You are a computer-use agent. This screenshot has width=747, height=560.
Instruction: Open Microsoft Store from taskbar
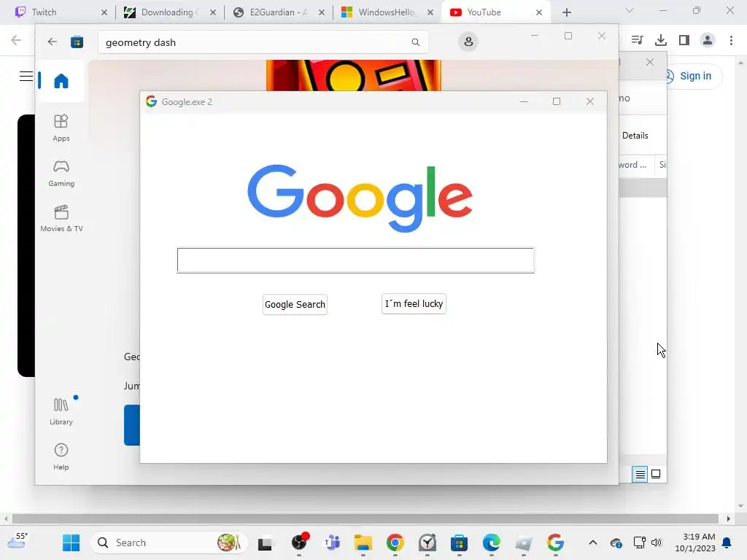click(x=459, y=542)
